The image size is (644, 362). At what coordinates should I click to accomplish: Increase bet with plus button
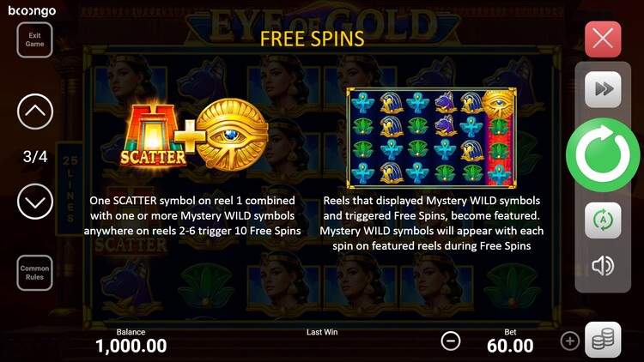click(569, 341)
